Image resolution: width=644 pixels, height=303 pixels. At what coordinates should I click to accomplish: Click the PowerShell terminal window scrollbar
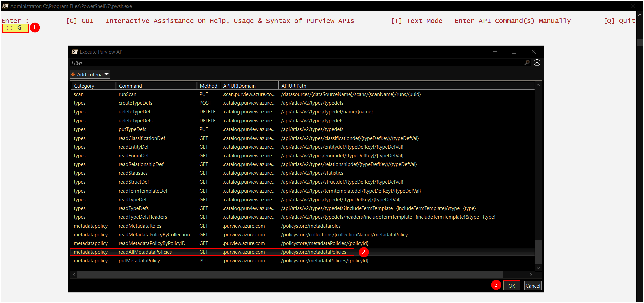(639, 43)
